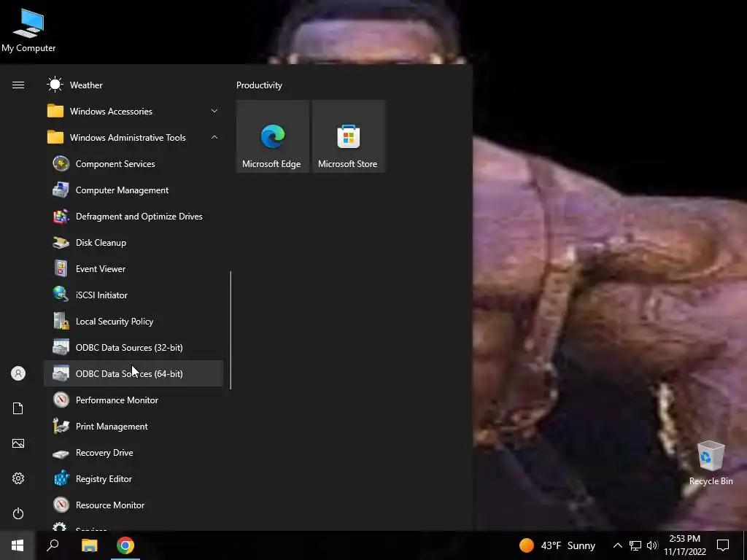Open ODBC Data Sources (32-bit)
This screenshot has height=560, width=747.
(133, 348)
